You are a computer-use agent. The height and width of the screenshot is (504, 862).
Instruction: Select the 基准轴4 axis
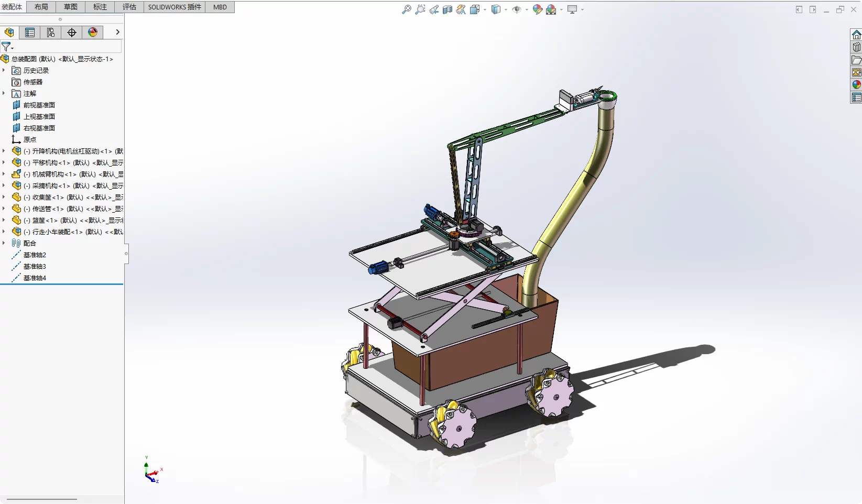point(29,278)
